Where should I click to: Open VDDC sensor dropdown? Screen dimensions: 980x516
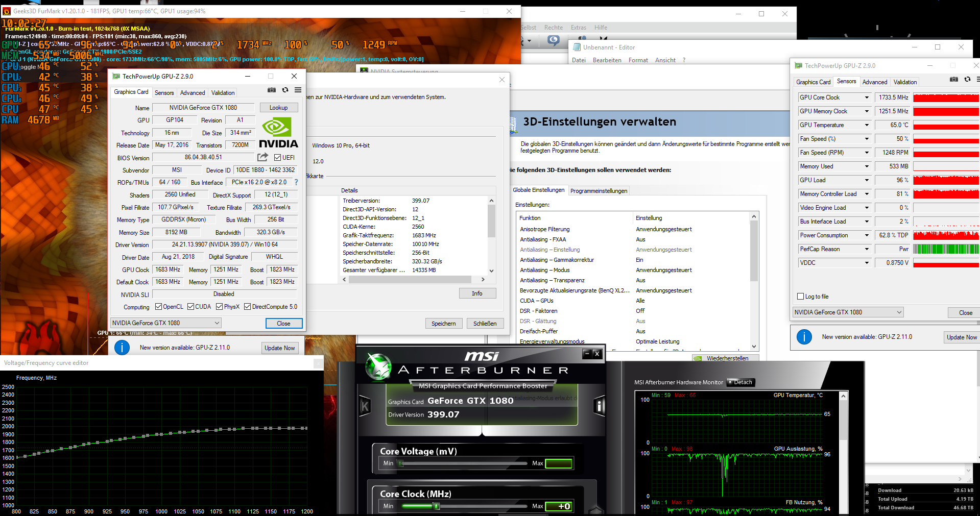click(867, 263)
